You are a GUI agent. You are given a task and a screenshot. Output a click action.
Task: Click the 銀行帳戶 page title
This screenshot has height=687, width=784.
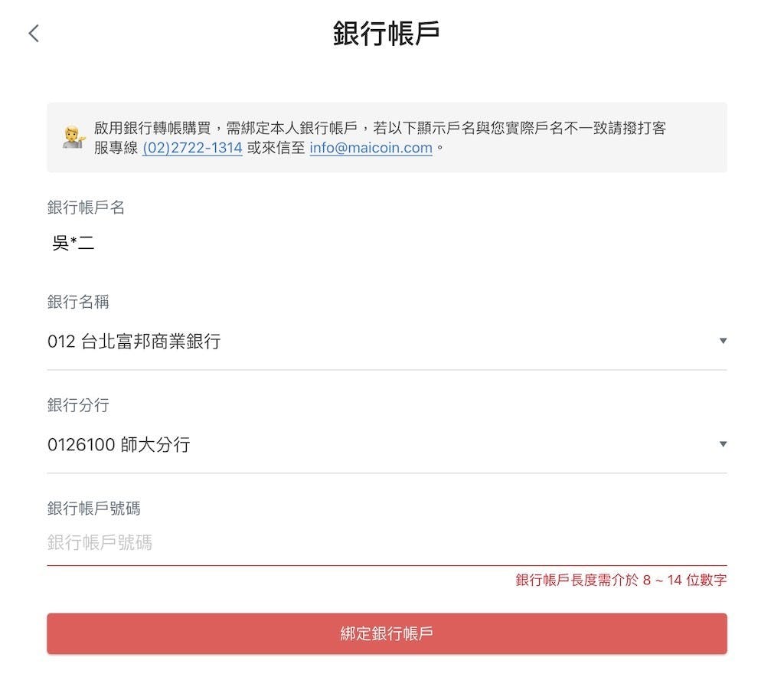click(x=386, y=34)
